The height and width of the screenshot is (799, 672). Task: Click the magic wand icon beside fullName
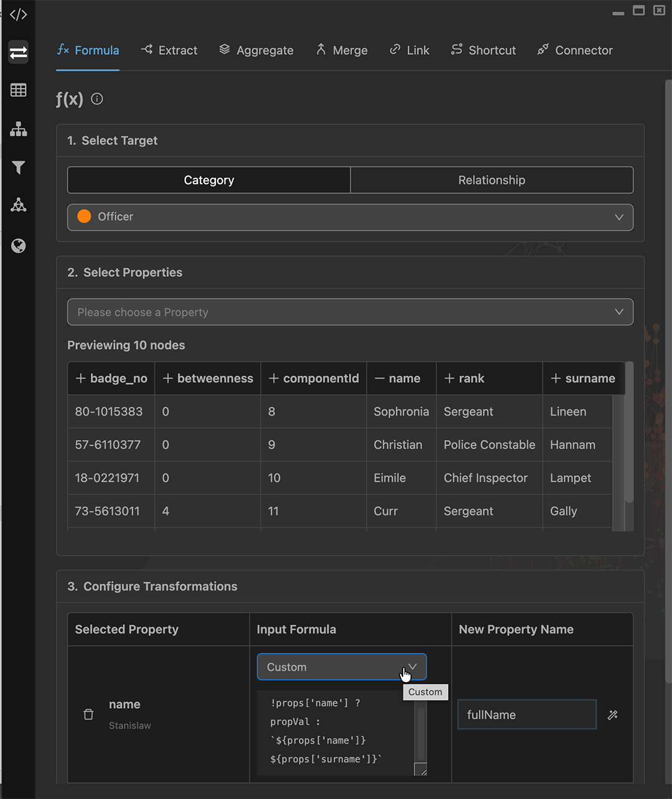pyautogui.click(x=613, y=715)
